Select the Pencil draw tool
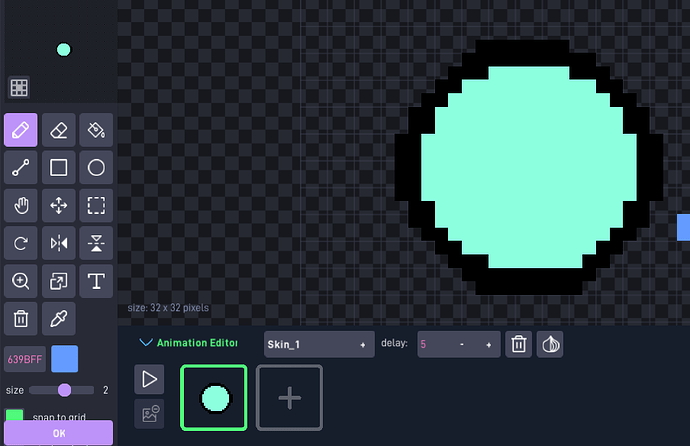 (x=21, y=130)
